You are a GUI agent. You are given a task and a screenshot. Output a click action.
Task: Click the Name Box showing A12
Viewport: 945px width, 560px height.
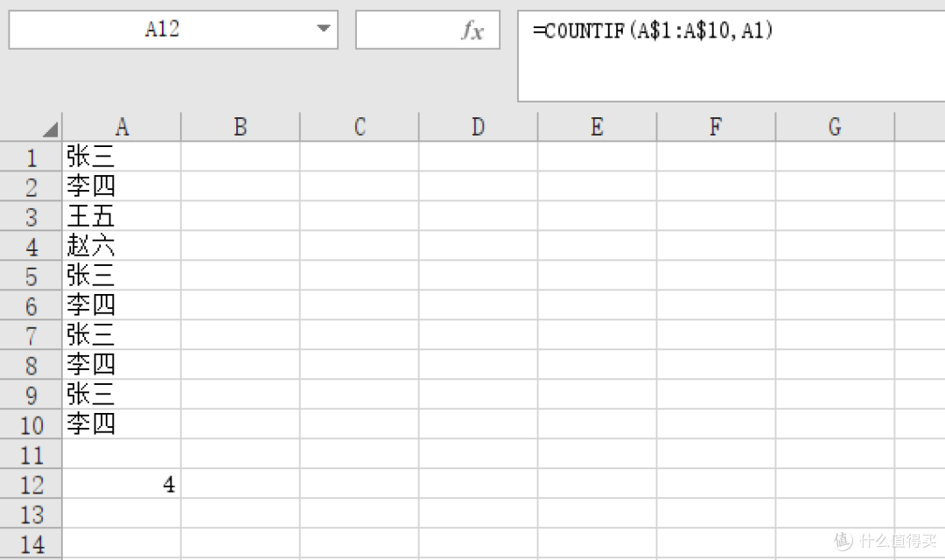173,30
